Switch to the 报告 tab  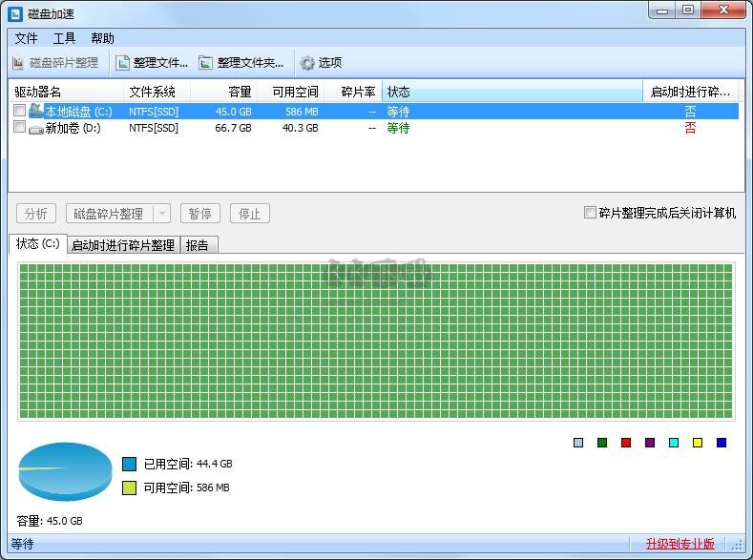[198, 245]
